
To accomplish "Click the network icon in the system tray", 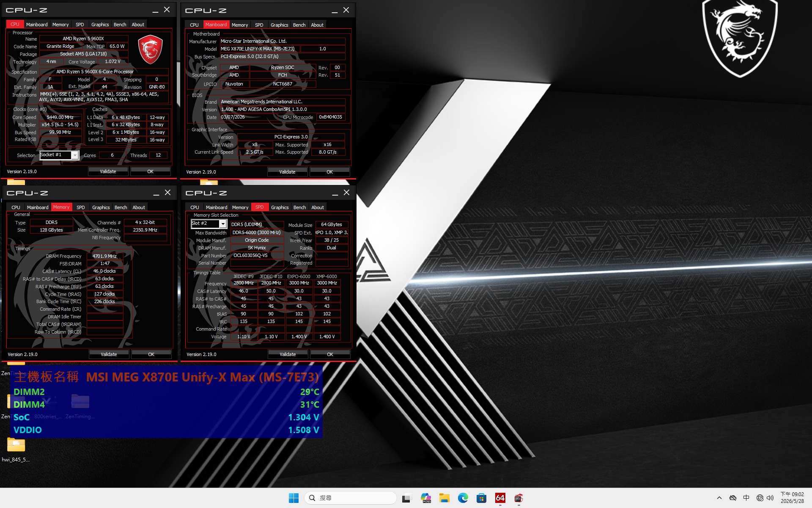I will point(760,498).
